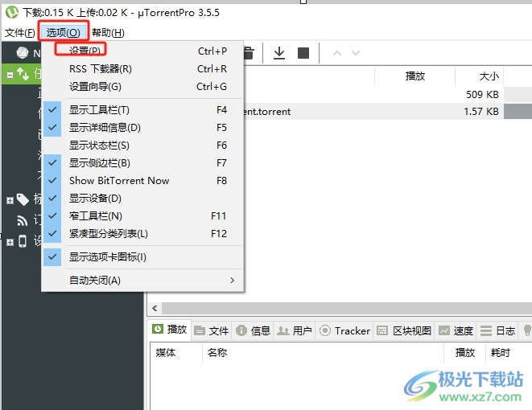Toggle 显示选项卡图标(I) option
This screenshot has width=532, height=410.
pyautogui.click(x=142, y=256)
